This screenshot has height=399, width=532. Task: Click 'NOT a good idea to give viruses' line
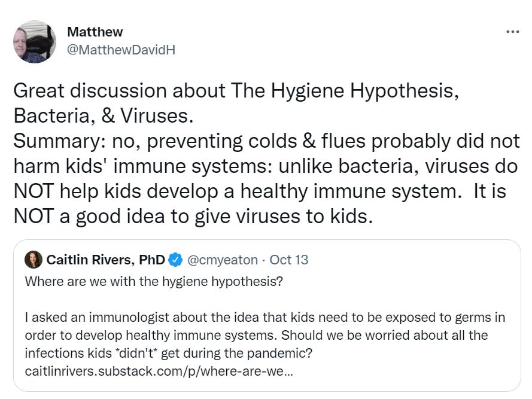(193, 217)
